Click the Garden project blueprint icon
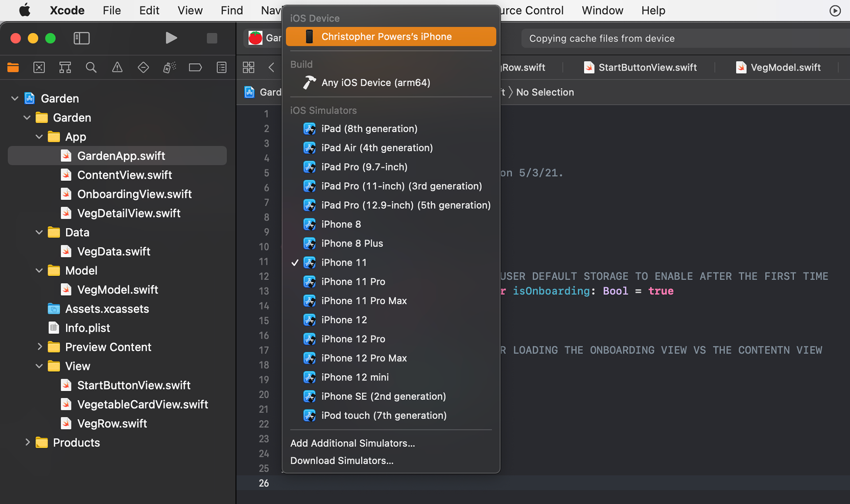Screen dimensions: 850x504 pyautogui.click(x=30, y=98)
